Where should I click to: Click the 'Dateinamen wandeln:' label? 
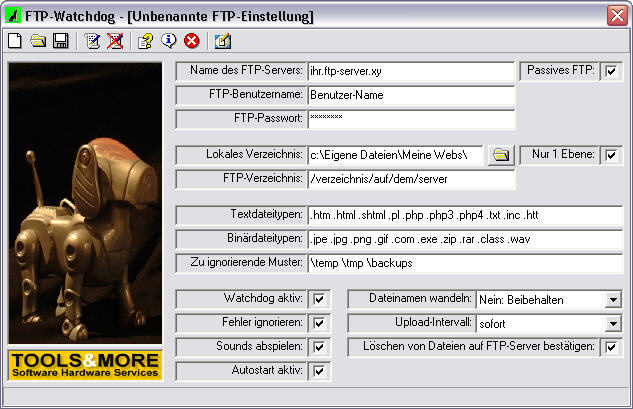420,298
